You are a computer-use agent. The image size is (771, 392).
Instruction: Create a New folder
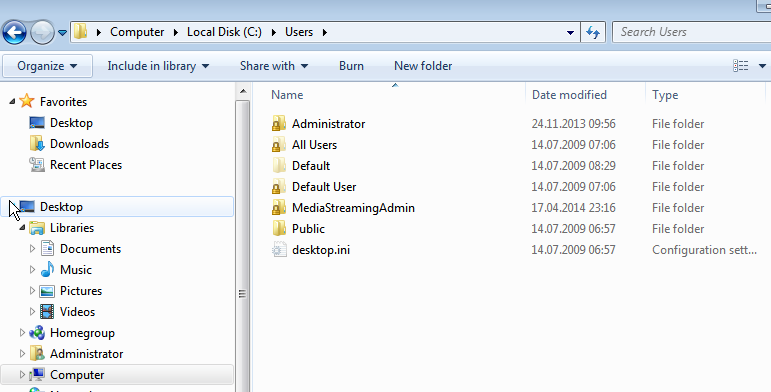[x=423, y=66]
